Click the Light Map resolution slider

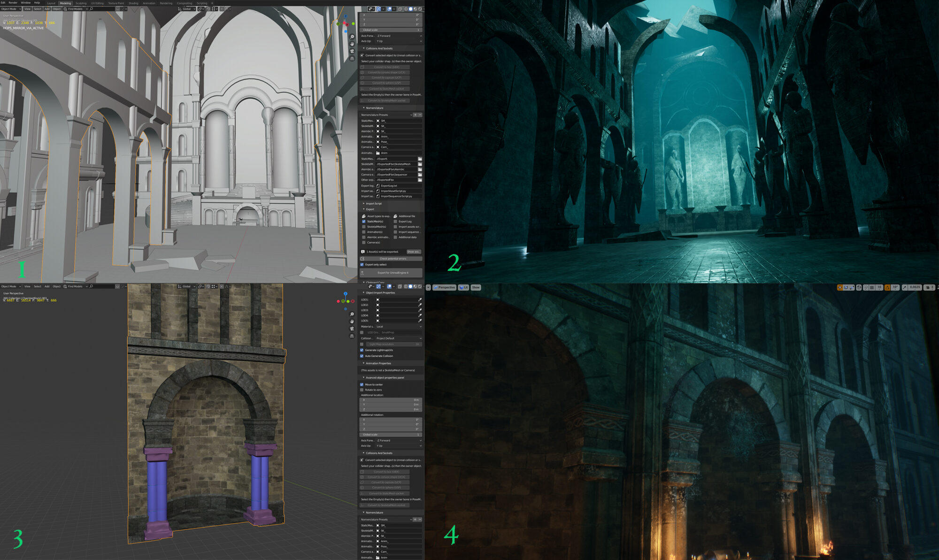tap(393, 344)
